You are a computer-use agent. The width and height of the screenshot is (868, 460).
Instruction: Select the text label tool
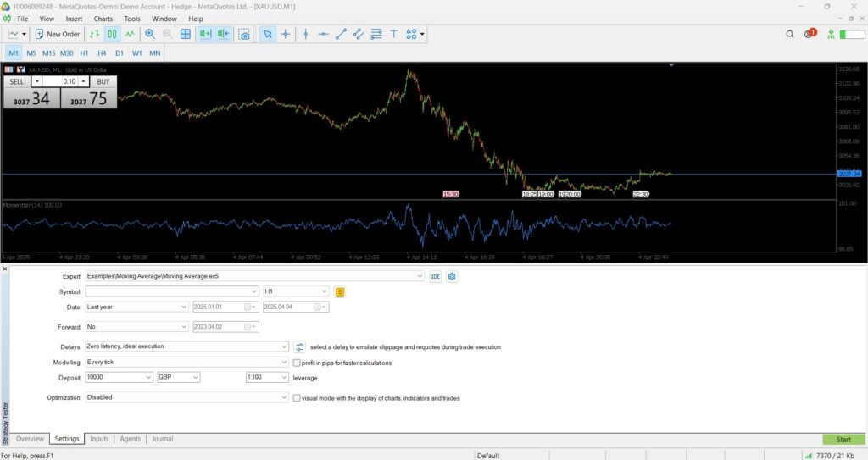(x=394, y=34)
